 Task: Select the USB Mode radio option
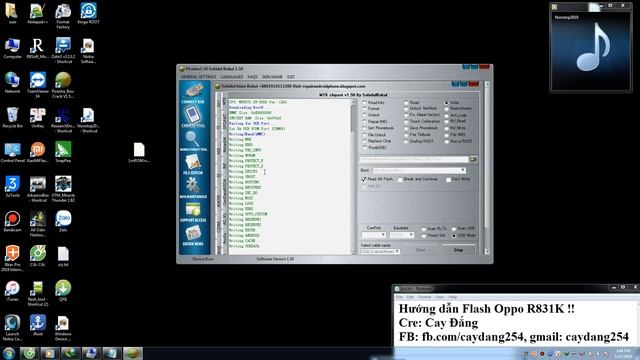[464, 236]
